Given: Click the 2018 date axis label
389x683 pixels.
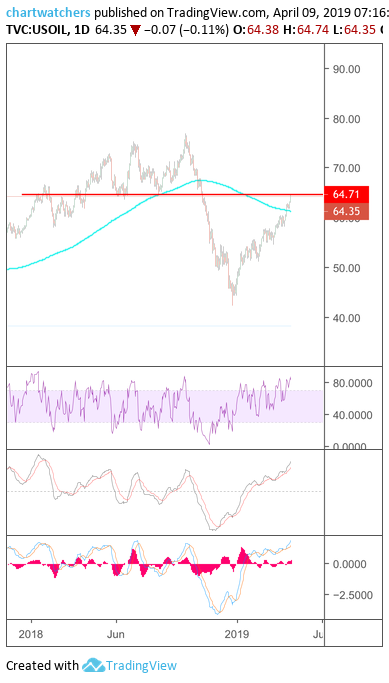Looking at the screenshot, I should [x=31, y=634].
